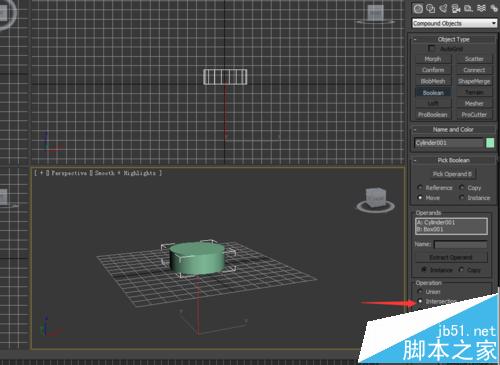The image size is (500, 365).
Task: Select the Reference radio option
Action: pos(420,188)
